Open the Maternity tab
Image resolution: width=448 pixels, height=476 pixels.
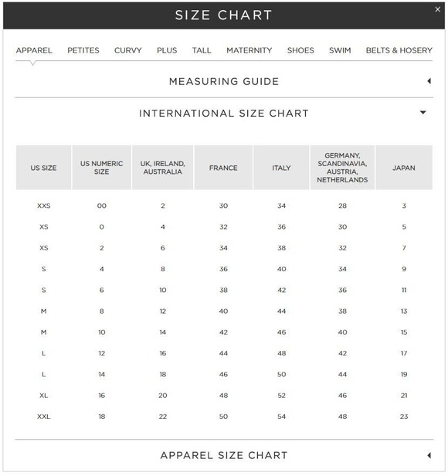click(x=249, y=50)
